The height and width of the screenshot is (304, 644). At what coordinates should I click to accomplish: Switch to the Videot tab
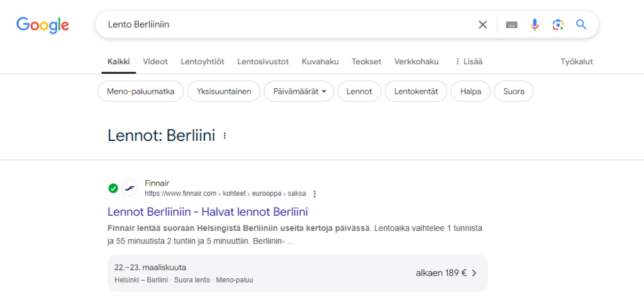pos(155,62)
